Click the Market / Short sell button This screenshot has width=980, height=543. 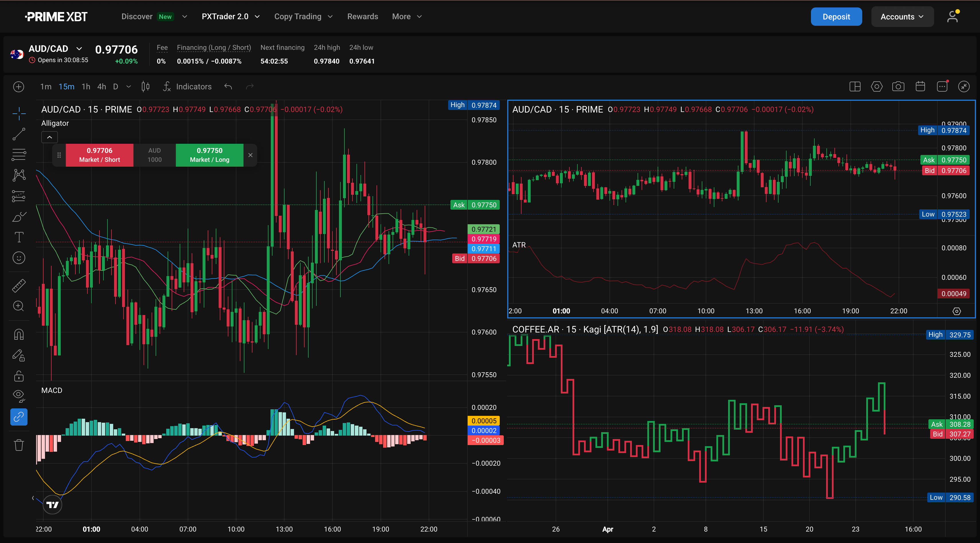[x=100, y=155]
